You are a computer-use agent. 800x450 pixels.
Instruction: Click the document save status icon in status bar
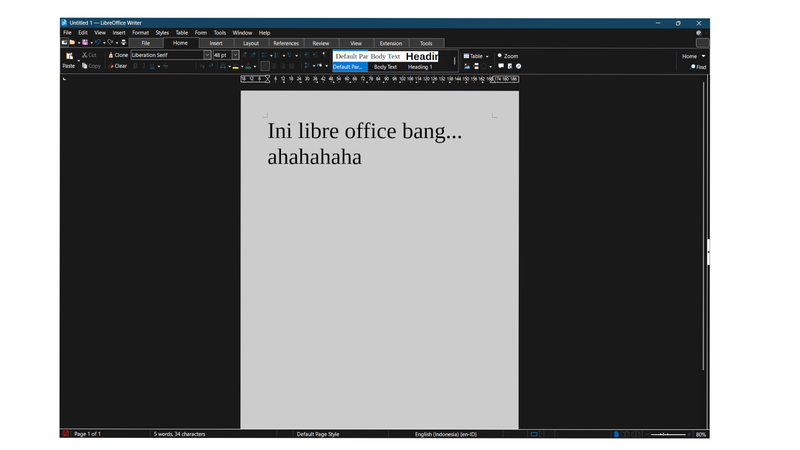click(65, 434)
